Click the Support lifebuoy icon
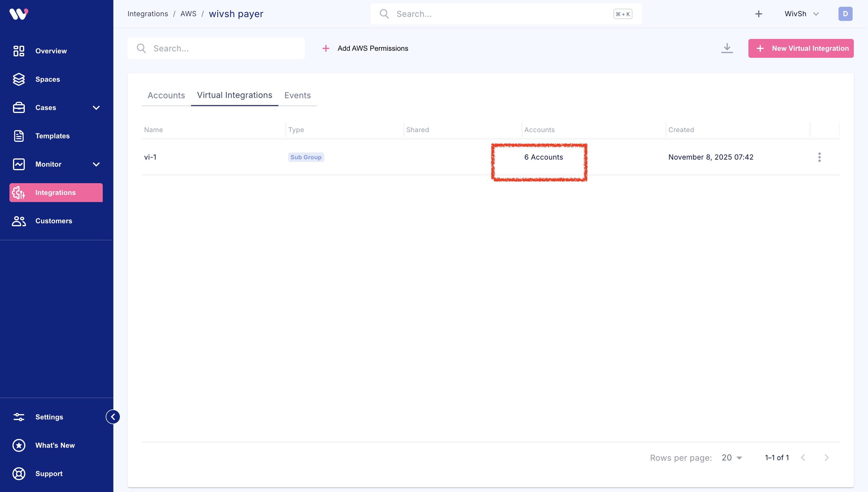 click(x=19, y=474)
